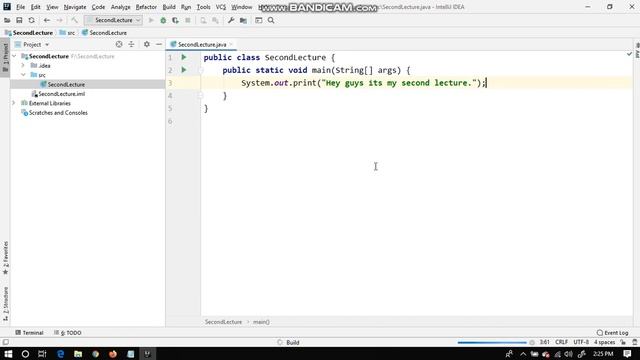Change 4 spaces indent setting
Viewport: 640px width, 360px height.
click(x=604, y=342)
